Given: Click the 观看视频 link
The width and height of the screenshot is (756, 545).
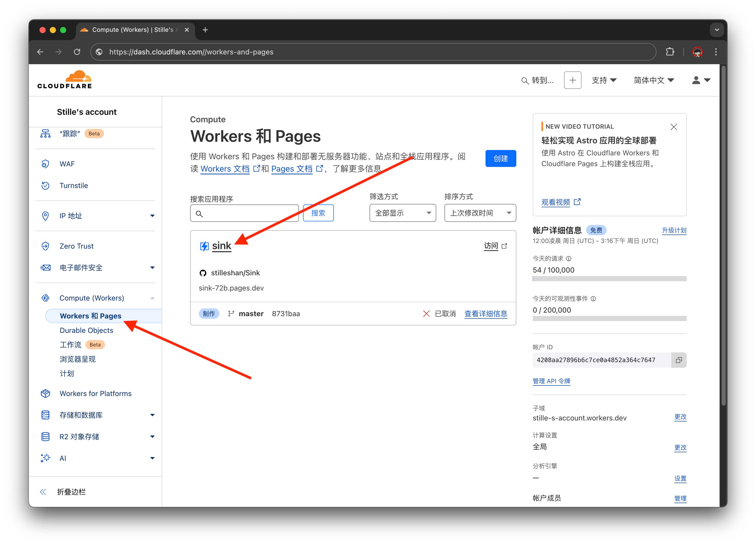Looking at the screenshot, I should [561, 202].
